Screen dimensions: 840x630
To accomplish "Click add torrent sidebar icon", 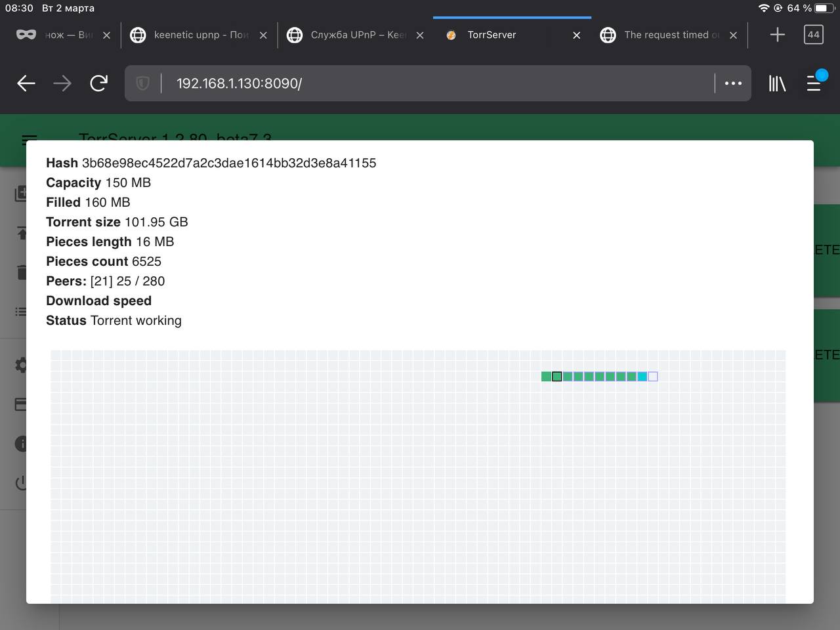I will (21, 193).
